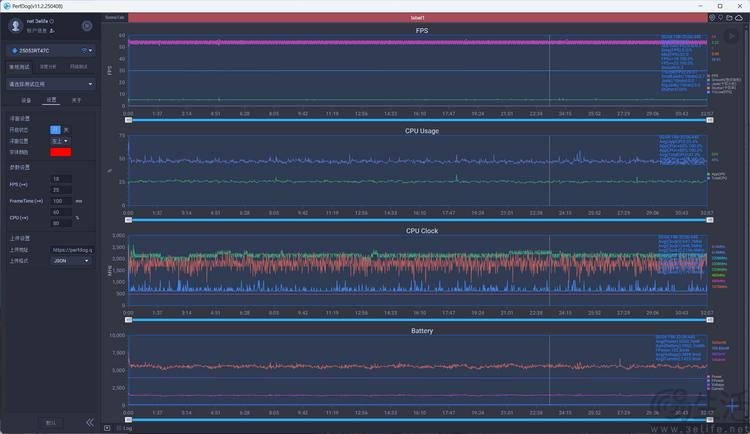This screenshot has height=434, width=750.
Task: Open account info icon below username
Action: click(x=52, y=31)
